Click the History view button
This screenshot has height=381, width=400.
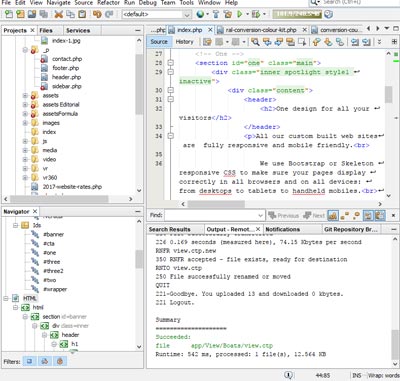(x=184, y=42)
